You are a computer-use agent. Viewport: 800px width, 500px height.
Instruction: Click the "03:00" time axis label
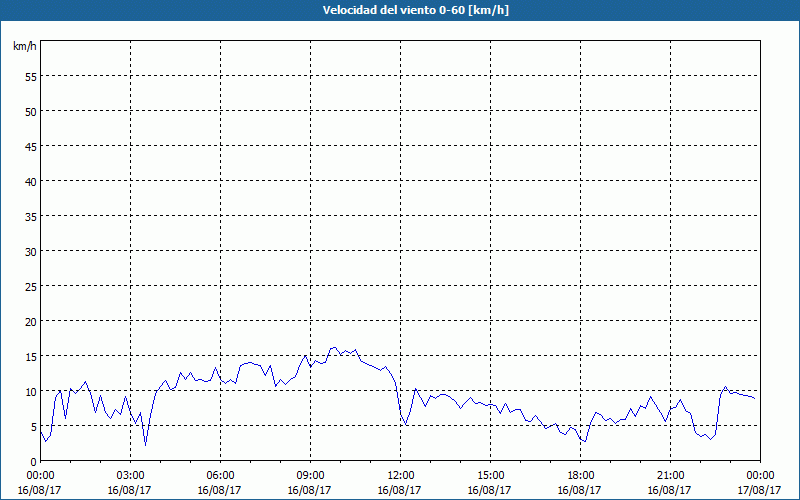pyautogui.click(x=131, y=476)
